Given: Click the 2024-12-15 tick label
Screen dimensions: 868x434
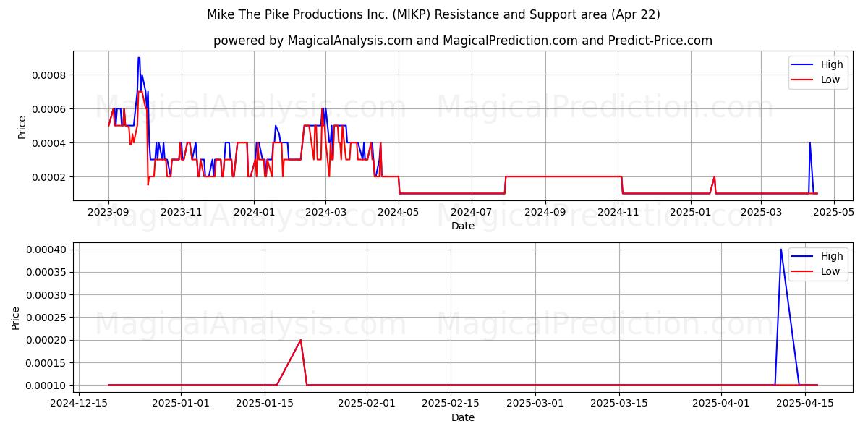Looking at the screenshot, I should [x=78, y=404].
